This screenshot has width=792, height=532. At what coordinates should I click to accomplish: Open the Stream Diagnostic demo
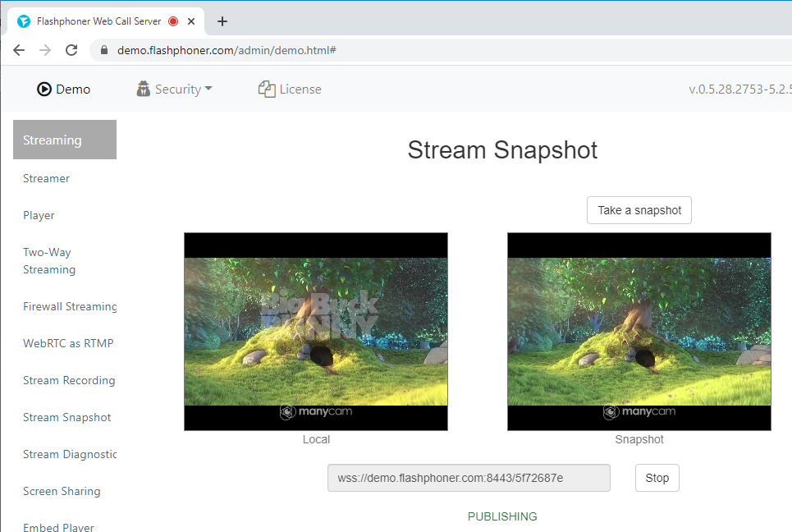tap(70, 454)
